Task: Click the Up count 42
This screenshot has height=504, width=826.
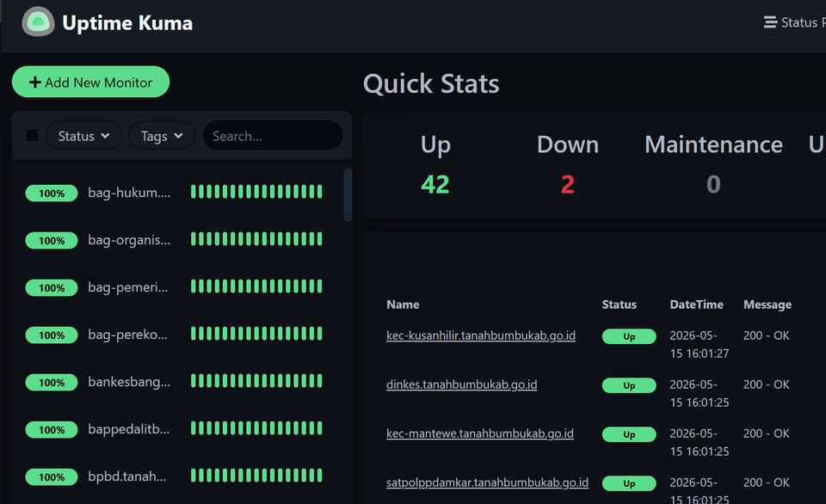Action: (435, 184)
